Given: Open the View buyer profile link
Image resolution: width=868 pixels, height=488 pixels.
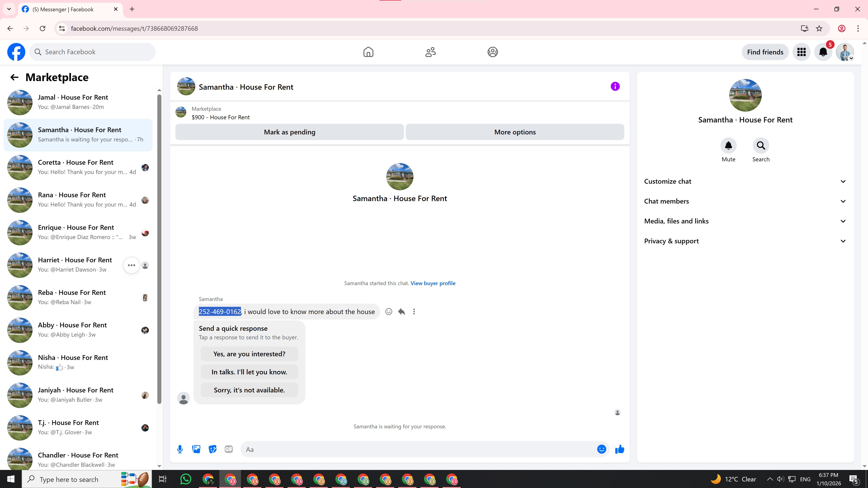Looking at the screenshot, I should tap(433, 283).
